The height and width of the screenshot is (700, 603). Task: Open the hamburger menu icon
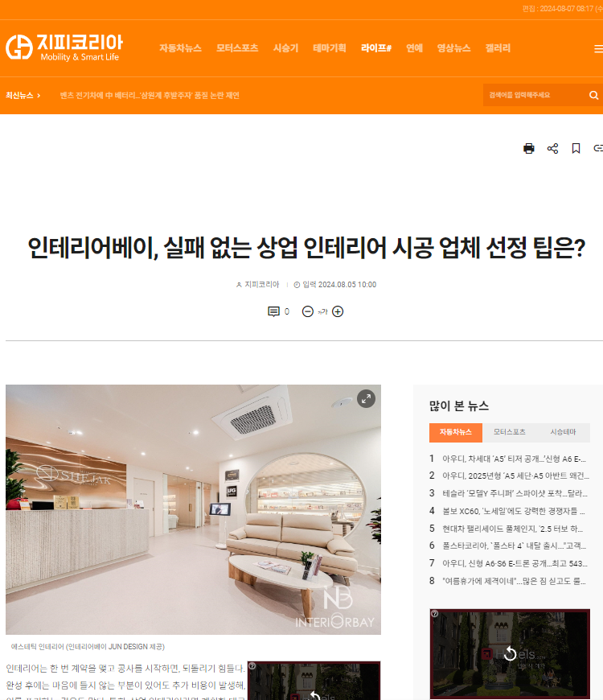[x=598, y=48]
